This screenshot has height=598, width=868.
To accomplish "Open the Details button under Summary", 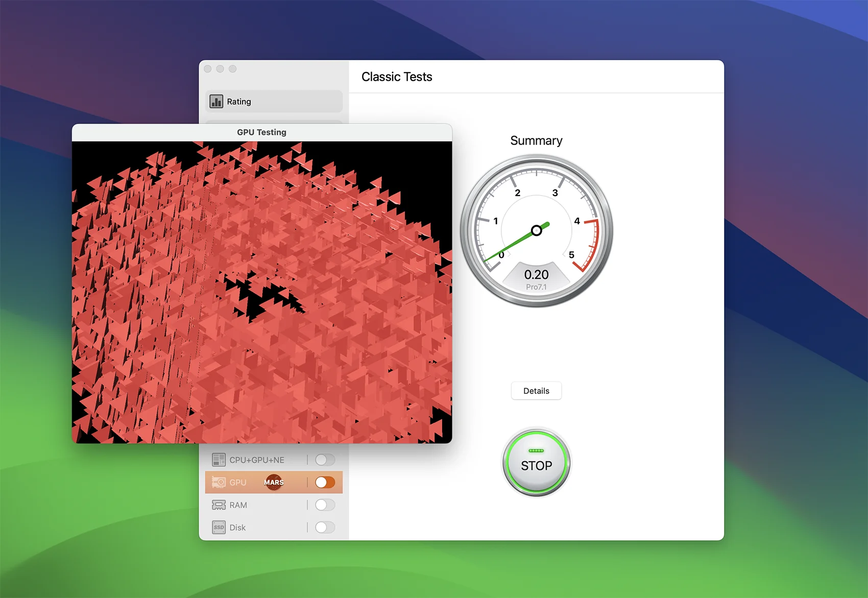I will [x=536, y=391].
